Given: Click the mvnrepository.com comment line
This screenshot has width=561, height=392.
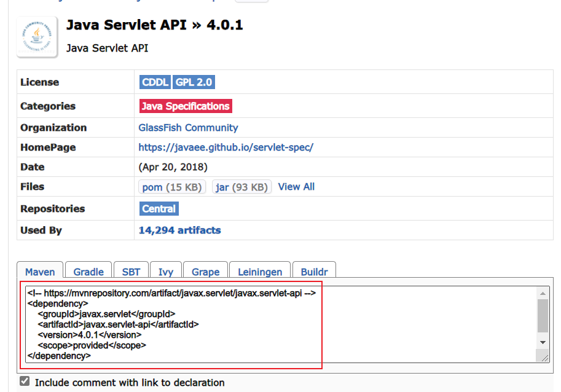Looking at the screenshot, I should tap(171, 293).
